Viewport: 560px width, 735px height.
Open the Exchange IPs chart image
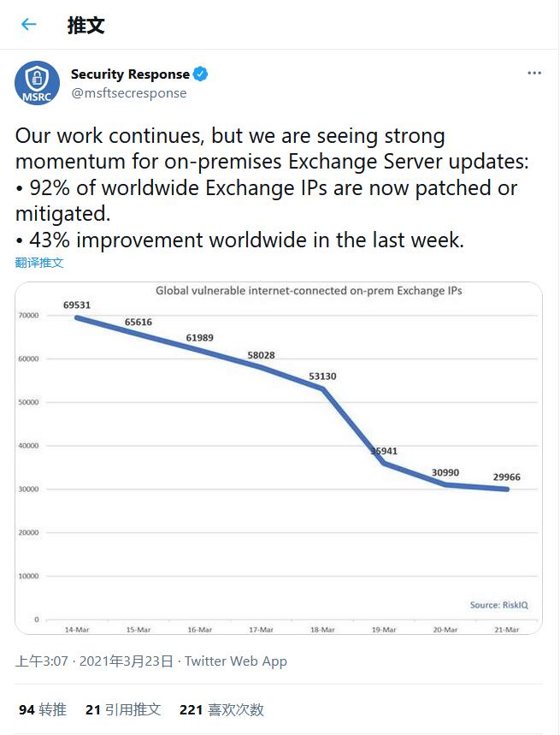click(279, 458)
